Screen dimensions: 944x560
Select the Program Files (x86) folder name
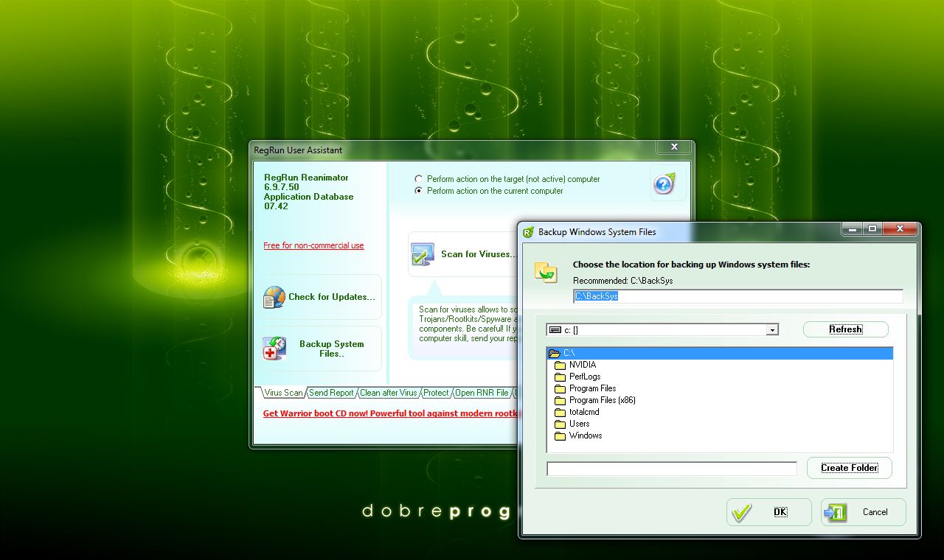(603, 400)
